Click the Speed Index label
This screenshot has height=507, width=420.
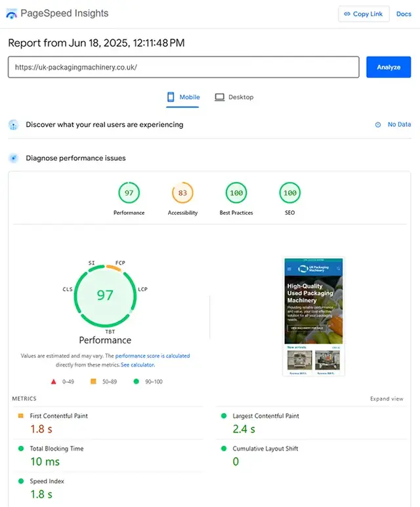[47, 481]
